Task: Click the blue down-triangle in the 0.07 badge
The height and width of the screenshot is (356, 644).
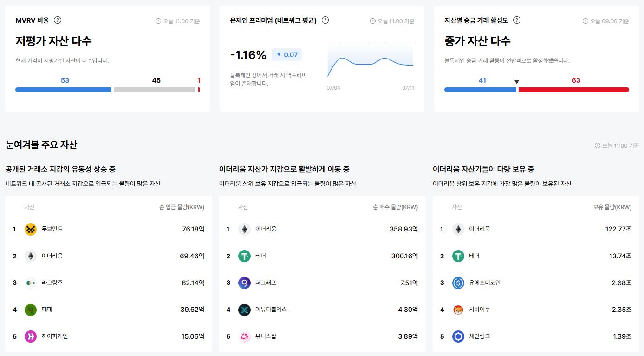Action: point(279,55)
